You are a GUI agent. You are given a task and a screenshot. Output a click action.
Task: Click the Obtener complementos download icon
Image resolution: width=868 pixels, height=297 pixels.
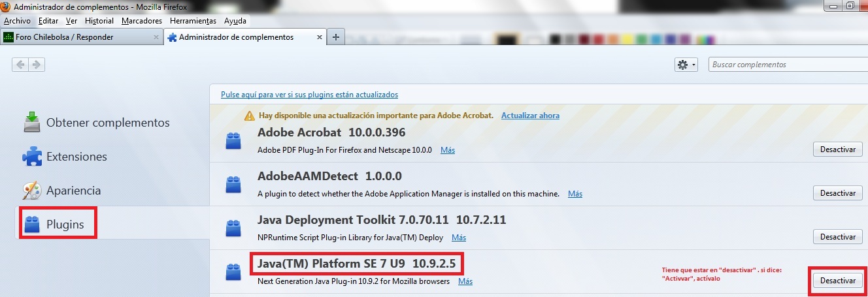32,122
